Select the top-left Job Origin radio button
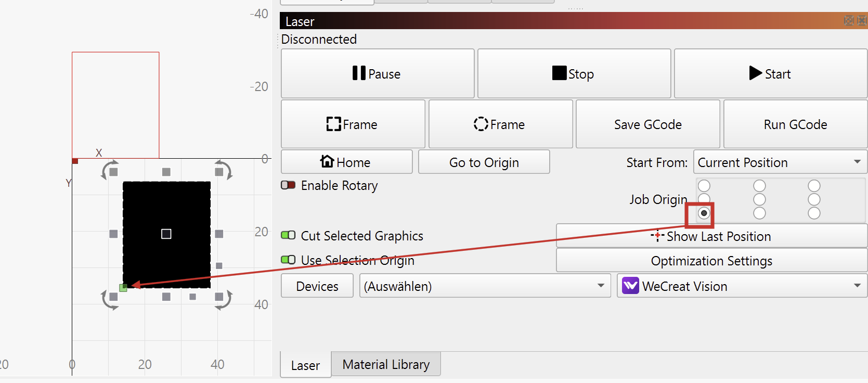Viewport: 868px width, 383px height. coord(704,186)
